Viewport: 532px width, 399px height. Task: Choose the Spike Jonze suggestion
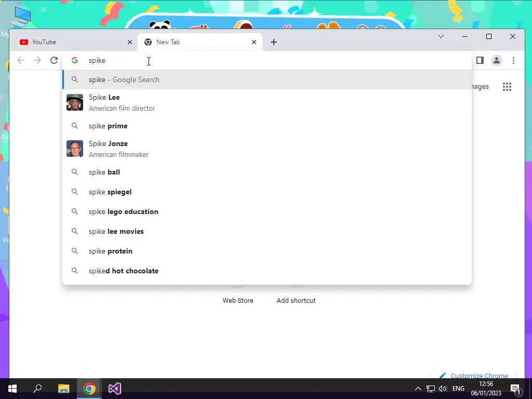pos(267,149)
